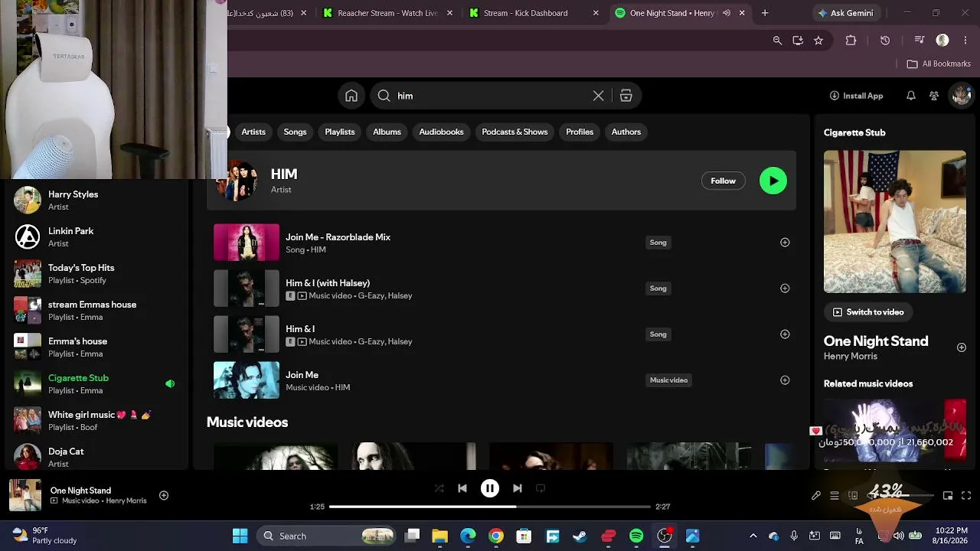The width and height of the screenshot is (980, 551).
Task: Filter search results by Authors
Action: (626, 132)
